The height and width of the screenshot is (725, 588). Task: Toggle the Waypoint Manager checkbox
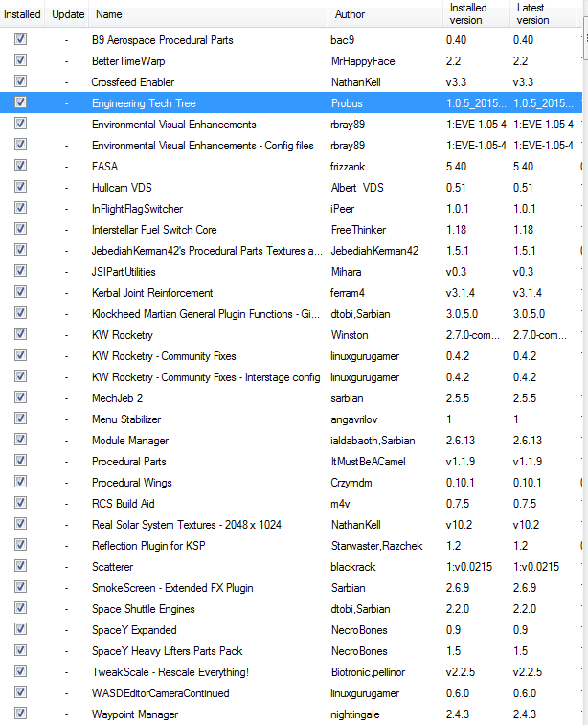click(x=20, y=714)
